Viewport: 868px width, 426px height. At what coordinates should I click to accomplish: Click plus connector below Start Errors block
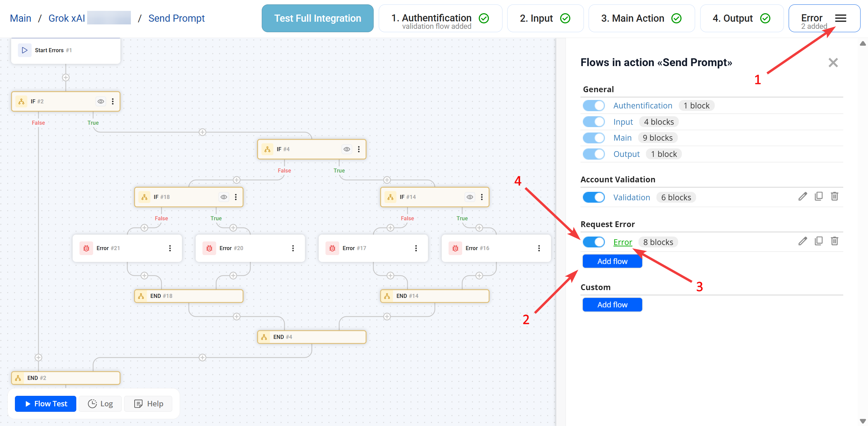pos(66,78)
